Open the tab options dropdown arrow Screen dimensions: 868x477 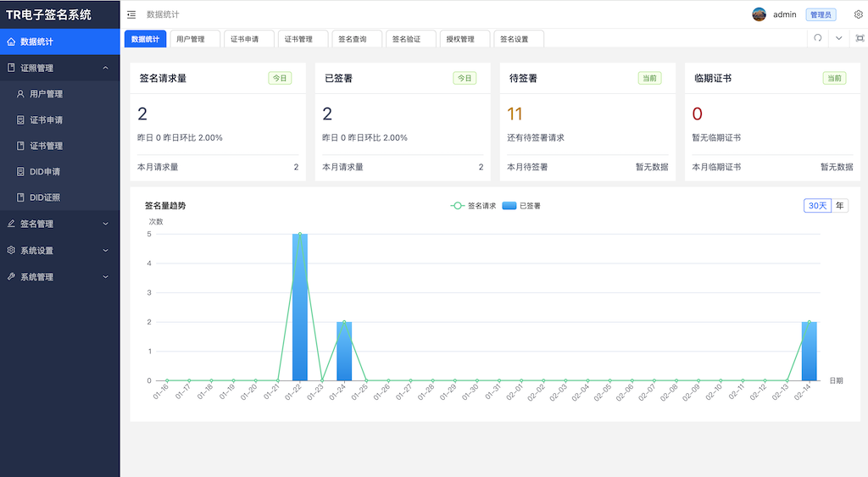838,38
